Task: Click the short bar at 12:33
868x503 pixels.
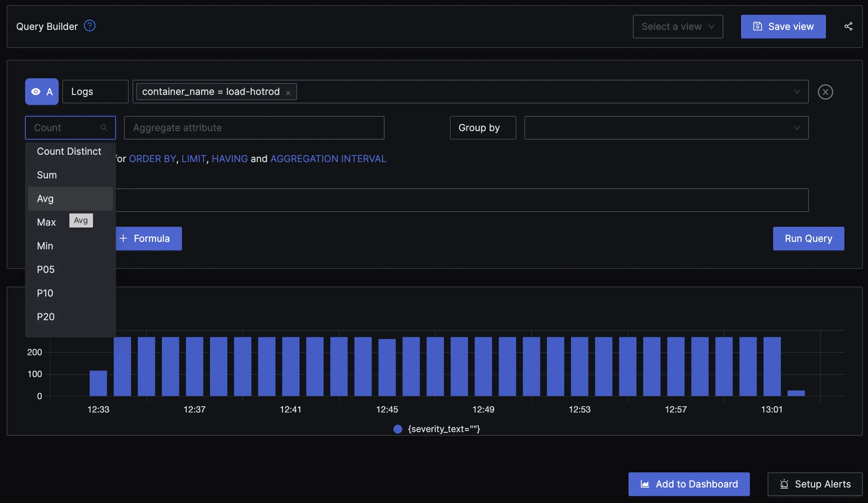Action: (98, 383)
